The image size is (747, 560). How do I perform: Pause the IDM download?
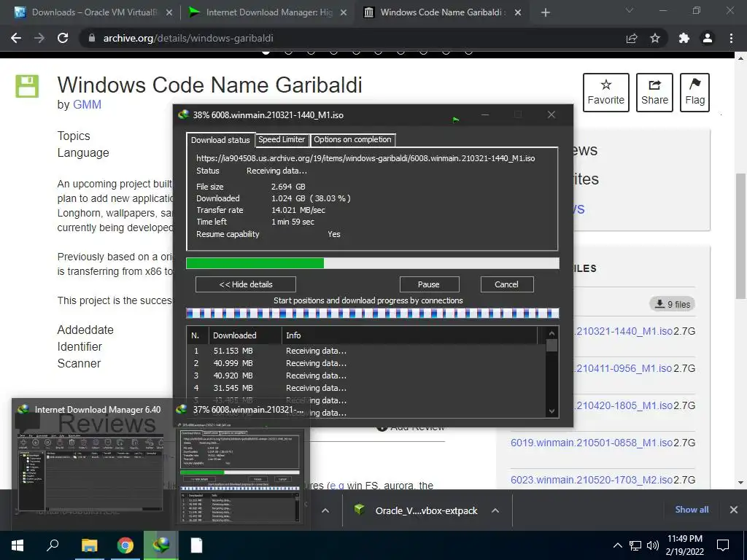coord(429,284)
